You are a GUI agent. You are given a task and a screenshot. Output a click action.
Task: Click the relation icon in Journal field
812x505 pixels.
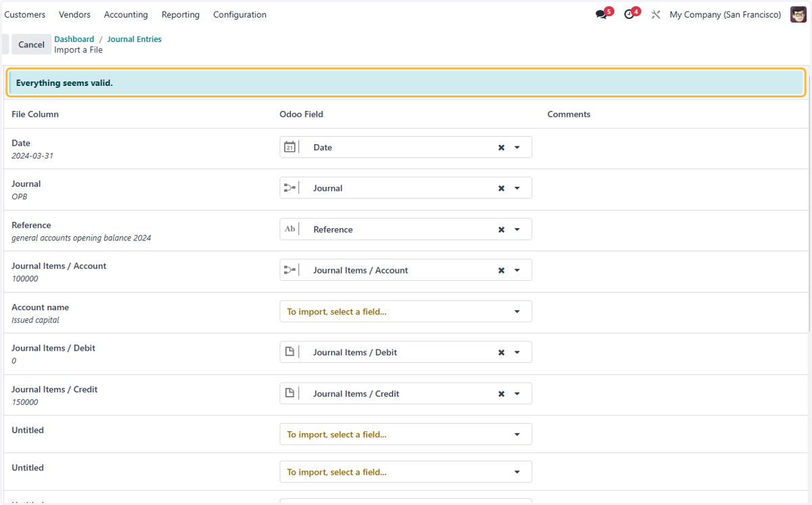[x=290, y=188]
